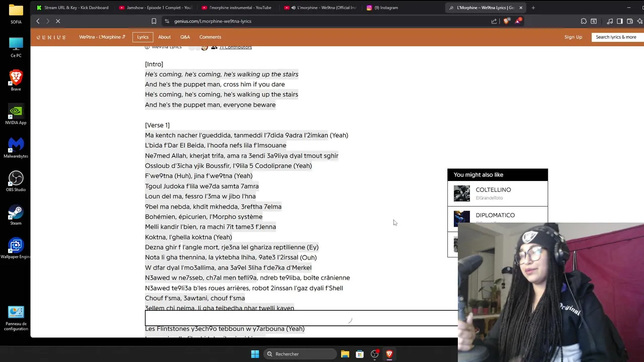Click the DIPLOMATICO cover thumbnail

coord(461,218)
